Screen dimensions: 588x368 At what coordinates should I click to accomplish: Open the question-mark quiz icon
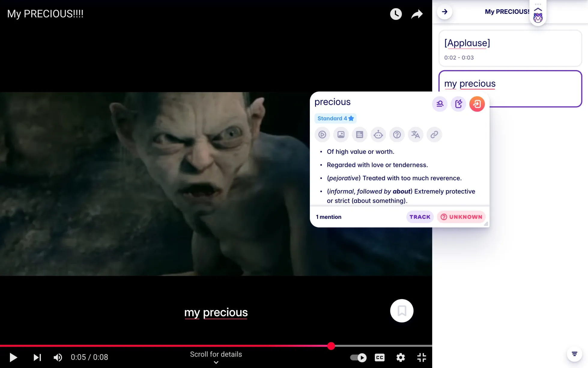point(397,134)
